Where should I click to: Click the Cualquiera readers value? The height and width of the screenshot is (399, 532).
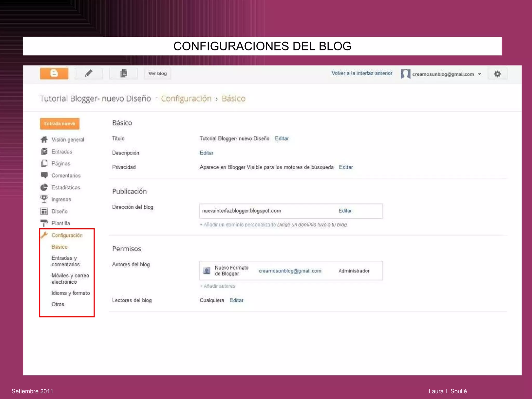click(212, 300)
